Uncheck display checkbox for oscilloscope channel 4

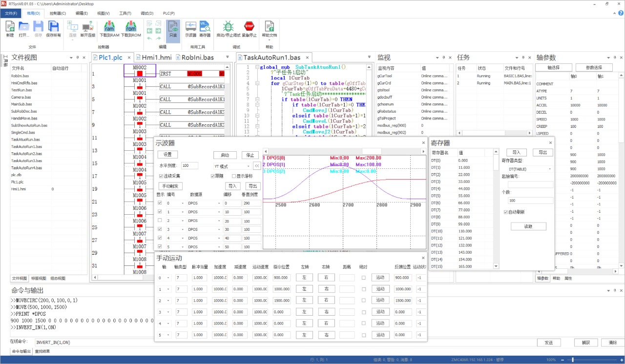coord(160,238)
